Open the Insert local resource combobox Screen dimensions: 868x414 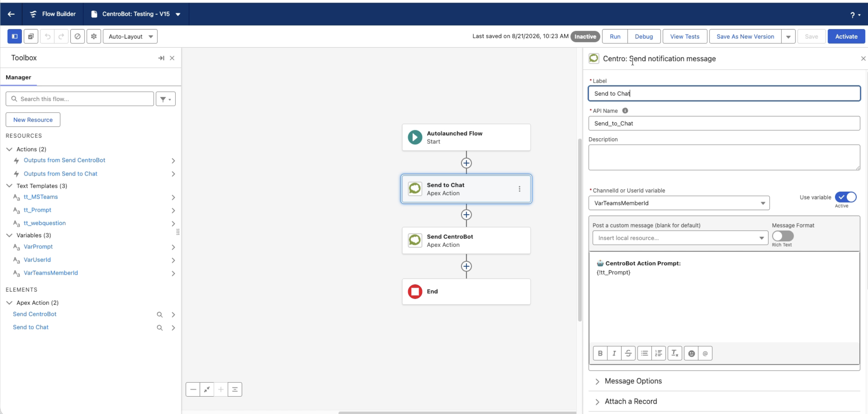[x=680, y=238]
